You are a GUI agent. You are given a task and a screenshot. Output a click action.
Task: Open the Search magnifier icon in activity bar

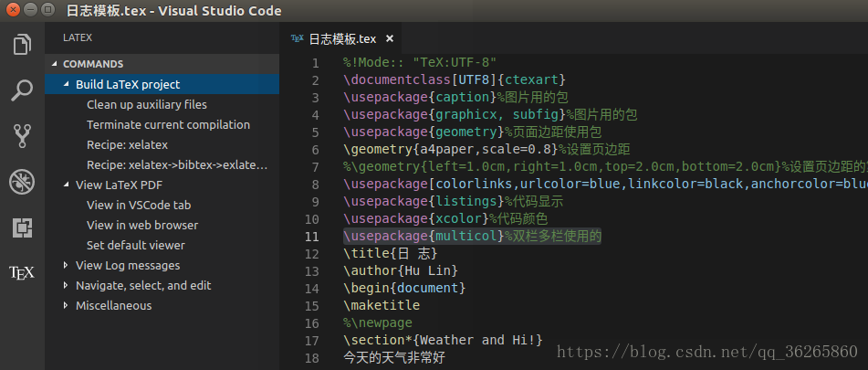22,90
